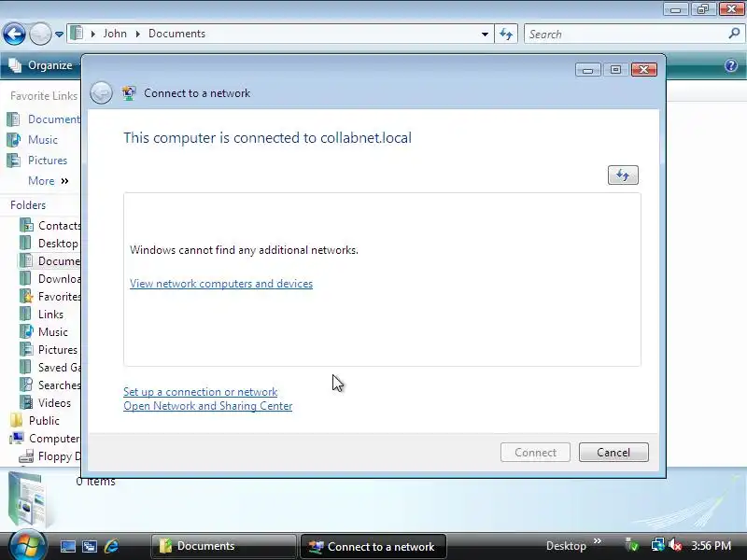The width and height of the screenshot is (747, 560).
Task: Open Pictures favorite link
Action: click(37, 160)
